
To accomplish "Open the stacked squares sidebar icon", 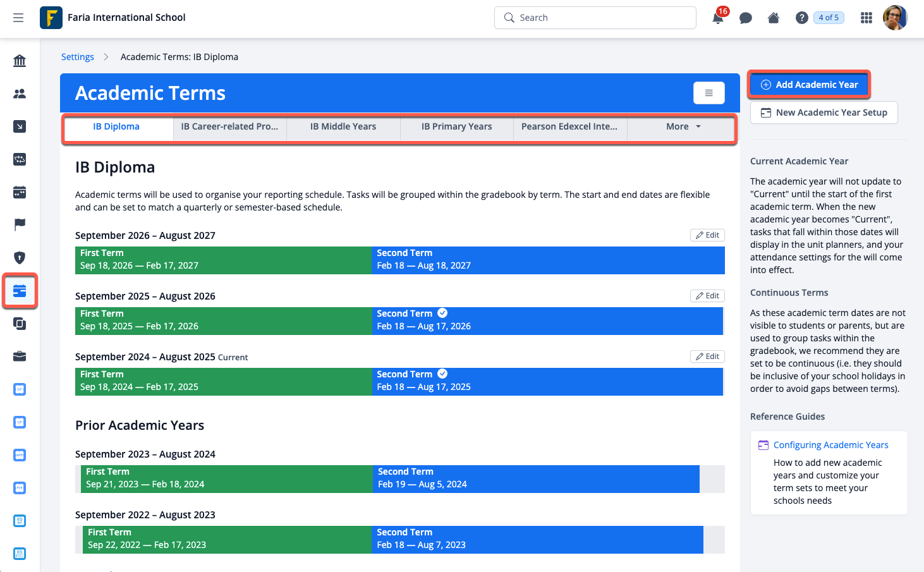I will coord(20,324).
